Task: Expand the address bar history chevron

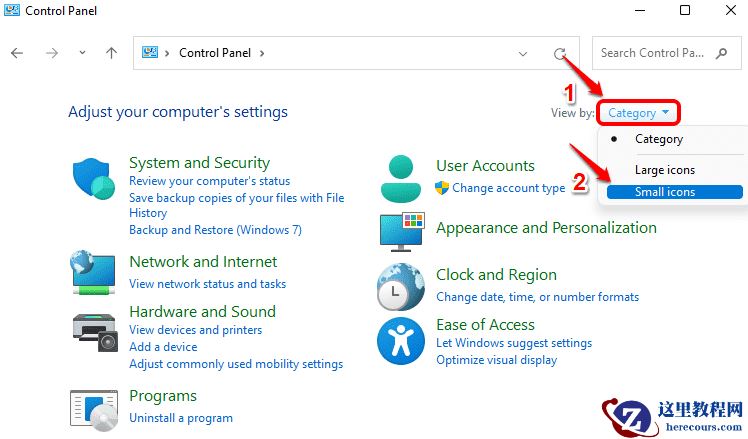Action: [x=523, y=54]
